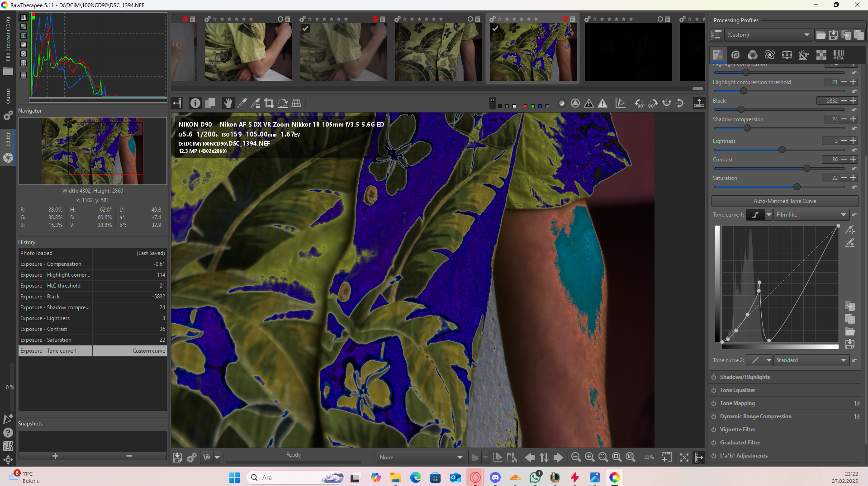This screenshot has height=486, width=868.
Task: Rotate the image left 90 degrees
Action: (x=639, y=104)
